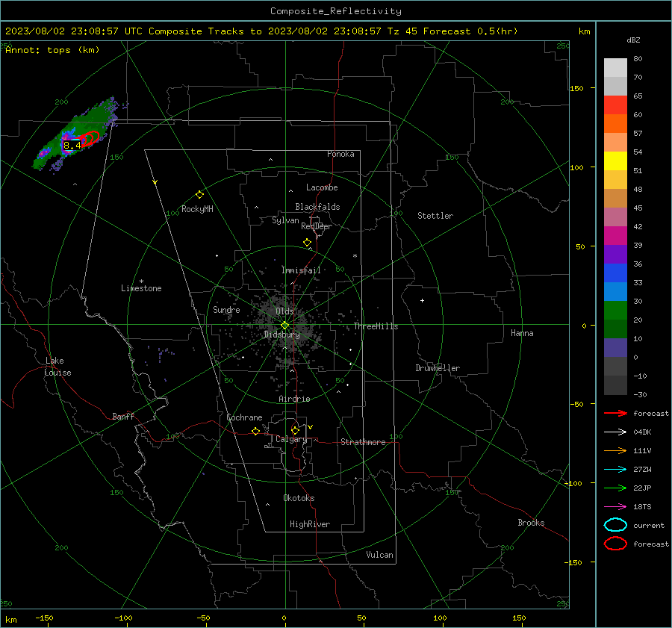Select the purple swatch between 39 and 36 dBZ

tap(615, 255)
